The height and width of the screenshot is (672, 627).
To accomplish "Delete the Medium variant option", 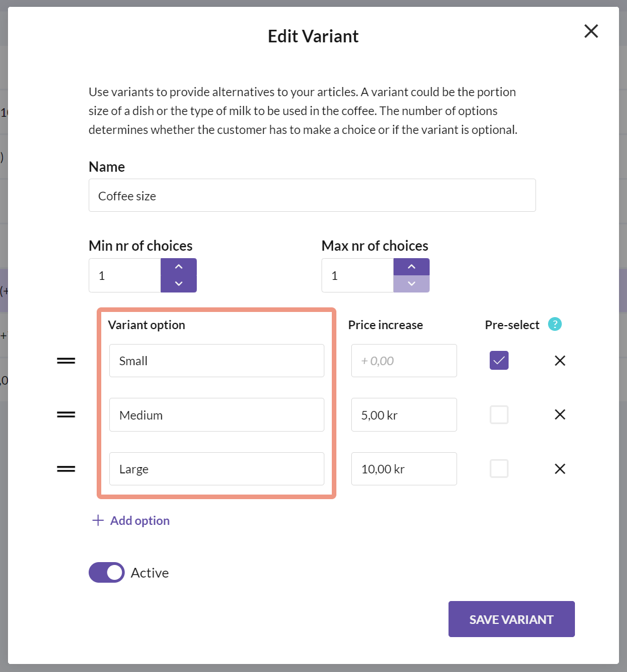I will [559, 414].
